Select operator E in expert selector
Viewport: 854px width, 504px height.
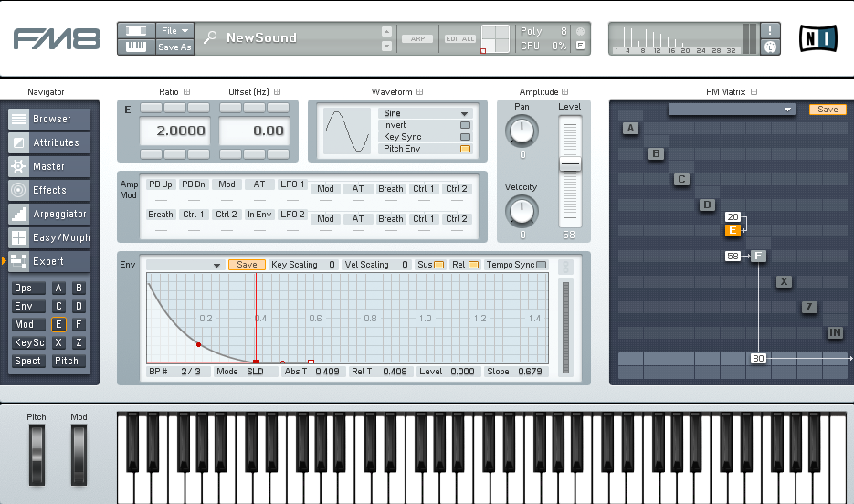[x=58, y=324]
